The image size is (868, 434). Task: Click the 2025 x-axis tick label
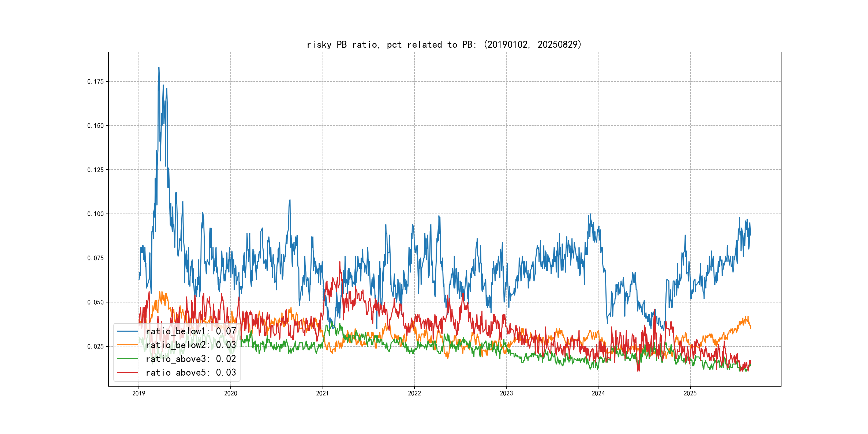pyautogui.click(x=690, y=393)
